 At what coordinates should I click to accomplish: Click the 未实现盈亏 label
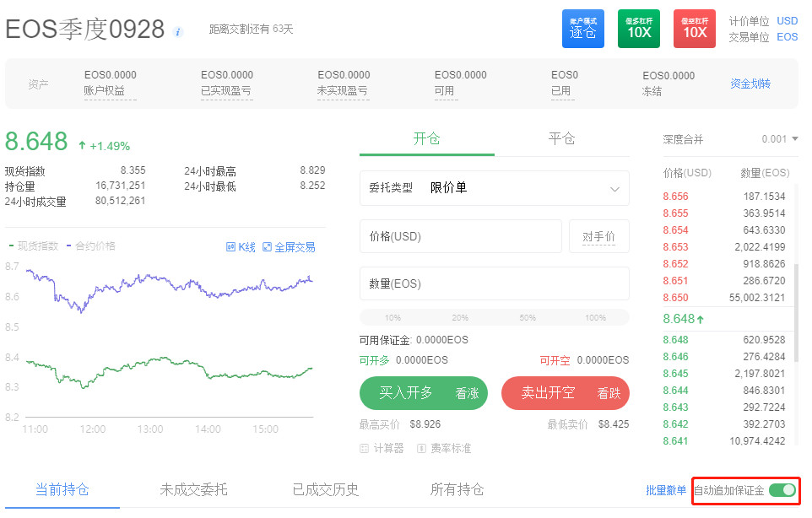coord(343,91)
